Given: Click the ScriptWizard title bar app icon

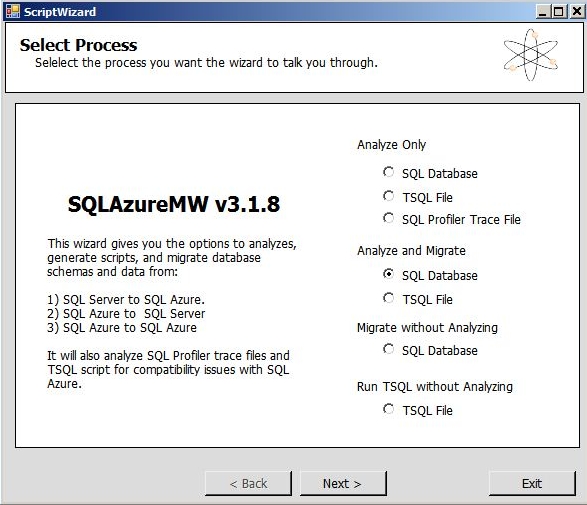Looking at the screenshot, I should [13, 11].
